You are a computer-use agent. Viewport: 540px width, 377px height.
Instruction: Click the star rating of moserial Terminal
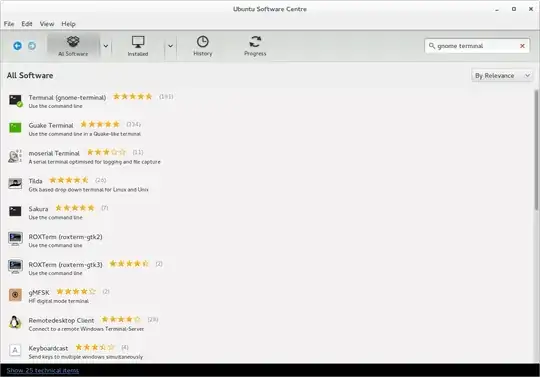106,152
